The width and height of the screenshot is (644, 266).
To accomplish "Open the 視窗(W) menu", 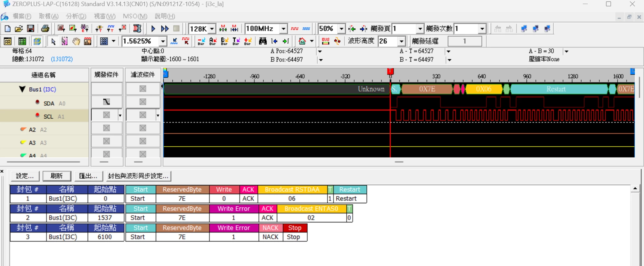I will [x=105, y=16].
